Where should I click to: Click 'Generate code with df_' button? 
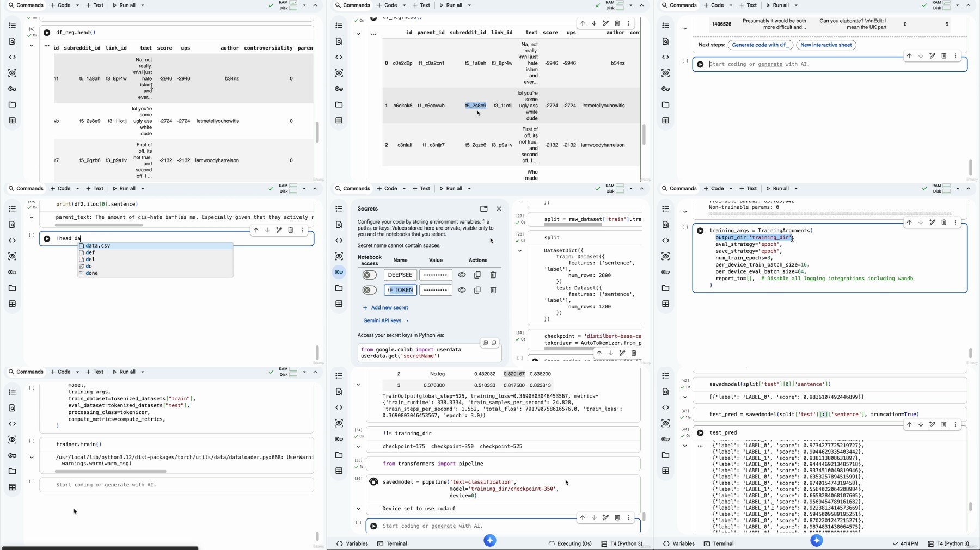pos(760,45)
